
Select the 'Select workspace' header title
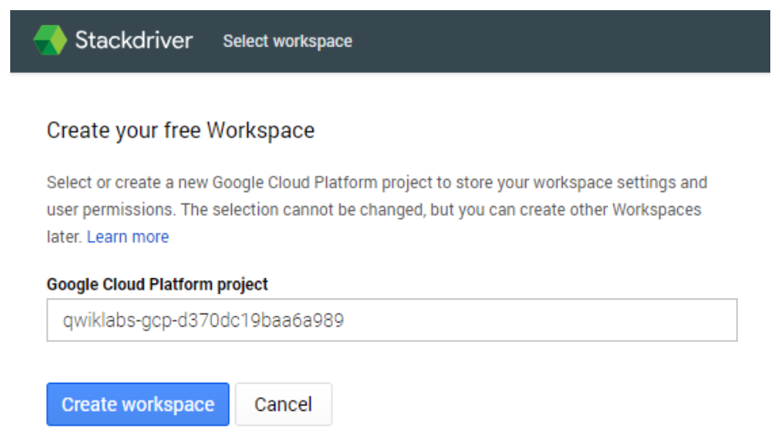pyautogui.click(x=288, y=41)
